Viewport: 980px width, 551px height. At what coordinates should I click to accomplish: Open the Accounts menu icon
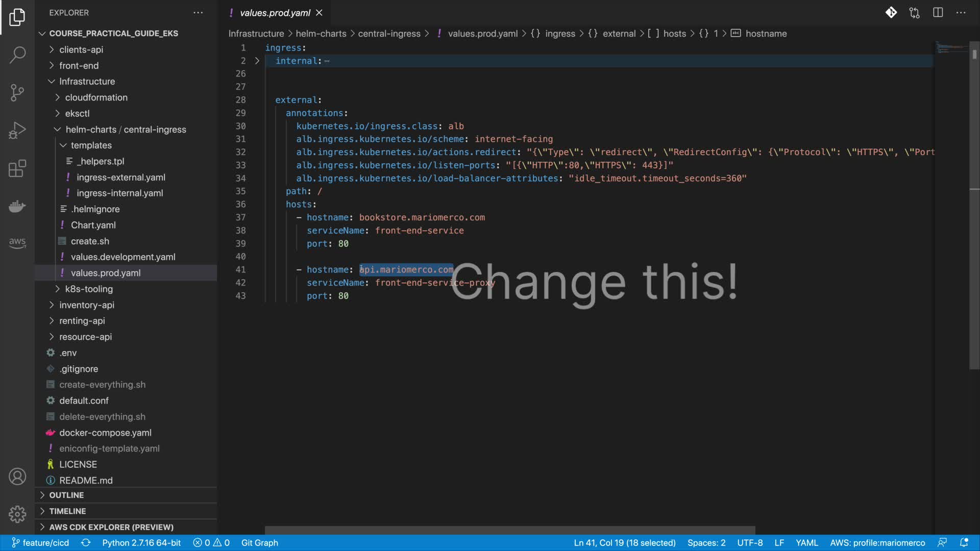pyautogui.click(x=17, y=477)
